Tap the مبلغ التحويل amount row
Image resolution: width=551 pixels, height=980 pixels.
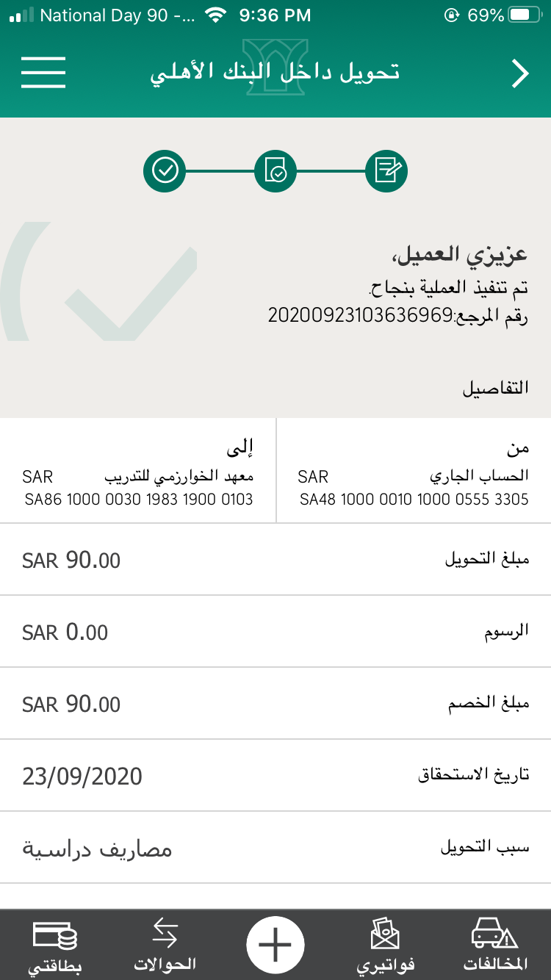[x=275, y=560]
